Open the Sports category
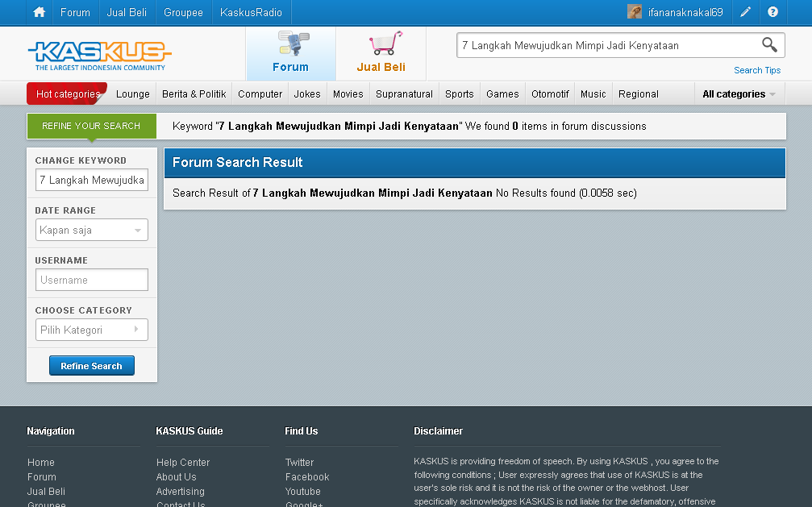The image size is (812, 507). tap(460, 94)
